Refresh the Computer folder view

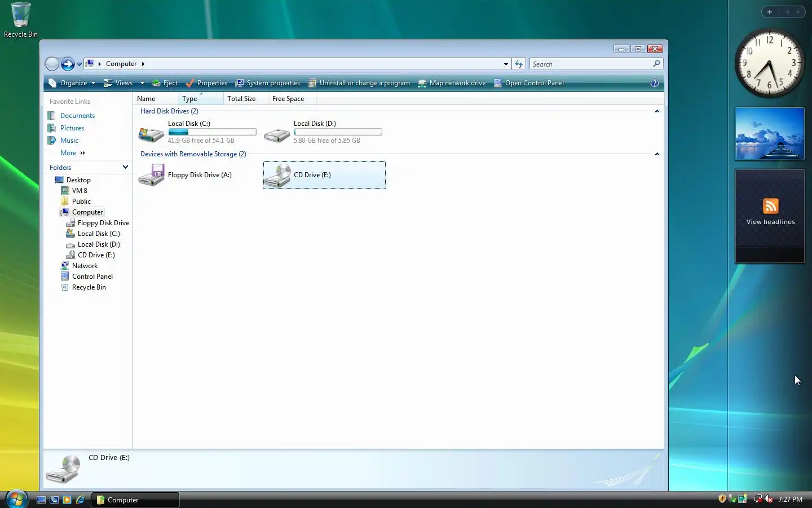pos(519,64)
